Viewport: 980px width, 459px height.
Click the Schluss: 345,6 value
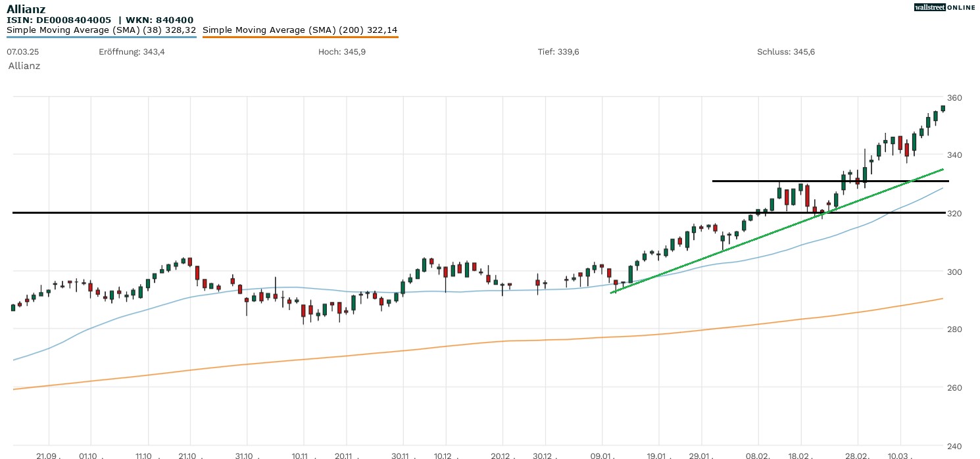(786, 51)
